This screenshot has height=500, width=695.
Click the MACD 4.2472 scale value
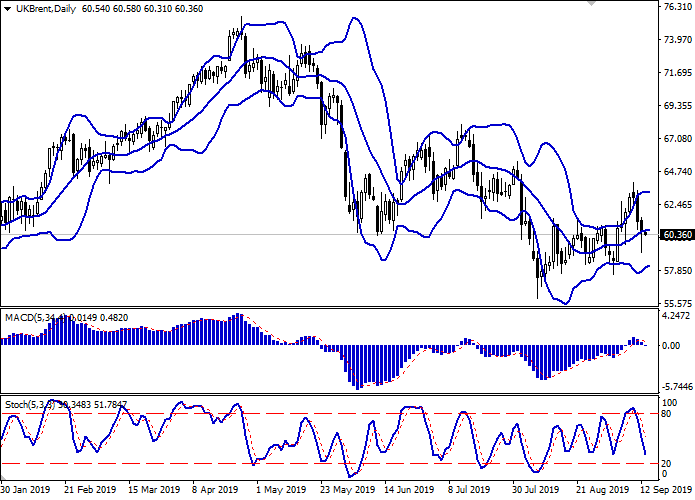pos(677,315)
